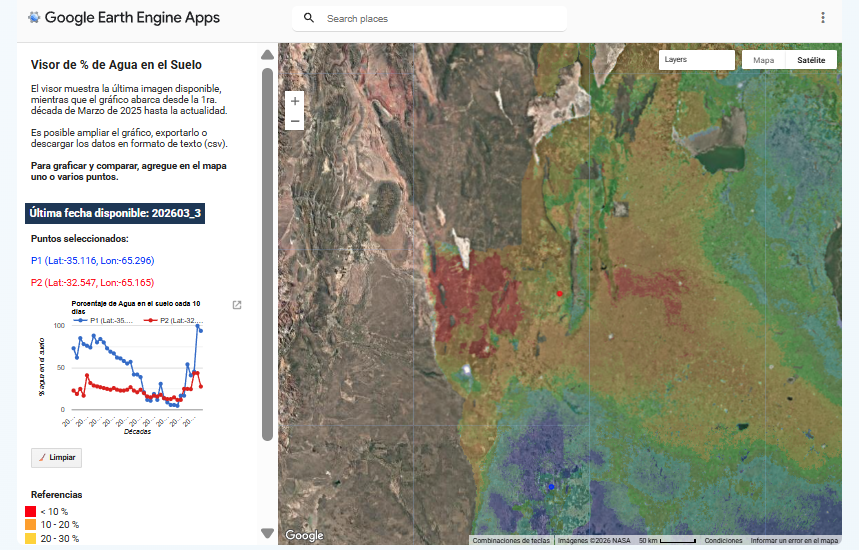Click the Google Earth Engine logo icon
This screenshot has height=550, width=859.
(34, 18)
